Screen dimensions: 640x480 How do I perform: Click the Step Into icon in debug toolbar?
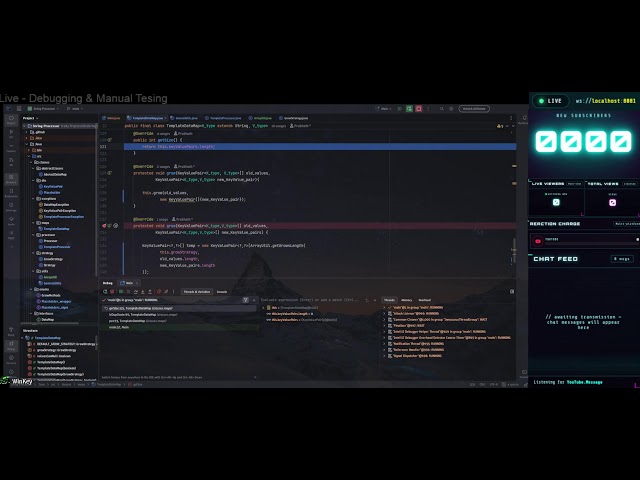142,291
